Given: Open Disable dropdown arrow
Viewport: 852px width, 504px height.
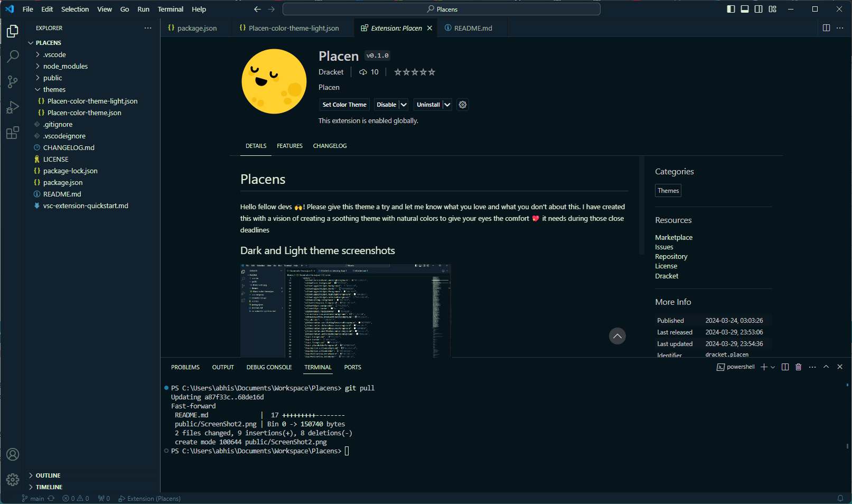Looking at the screenshot, I should coord(404,105).
